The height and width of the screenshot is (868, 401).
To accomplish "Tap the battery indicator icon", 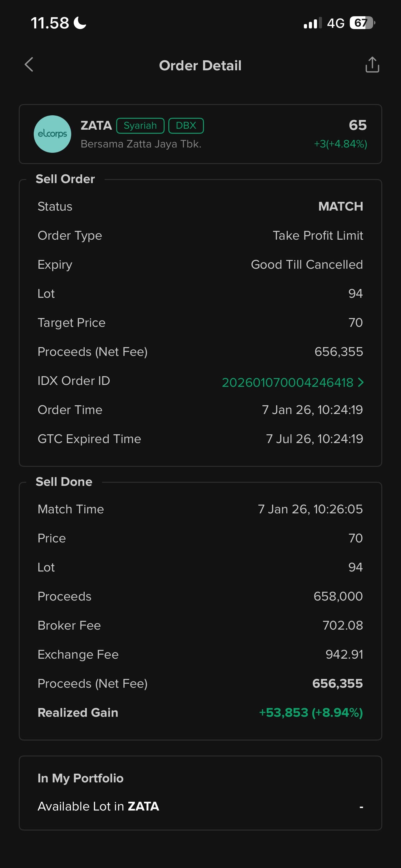I will pos(362,23).
